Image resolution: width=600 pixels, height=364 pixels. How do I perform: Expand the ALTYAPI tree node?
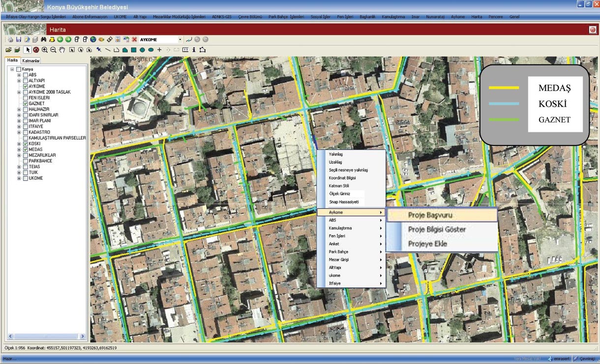pos(19,81)
